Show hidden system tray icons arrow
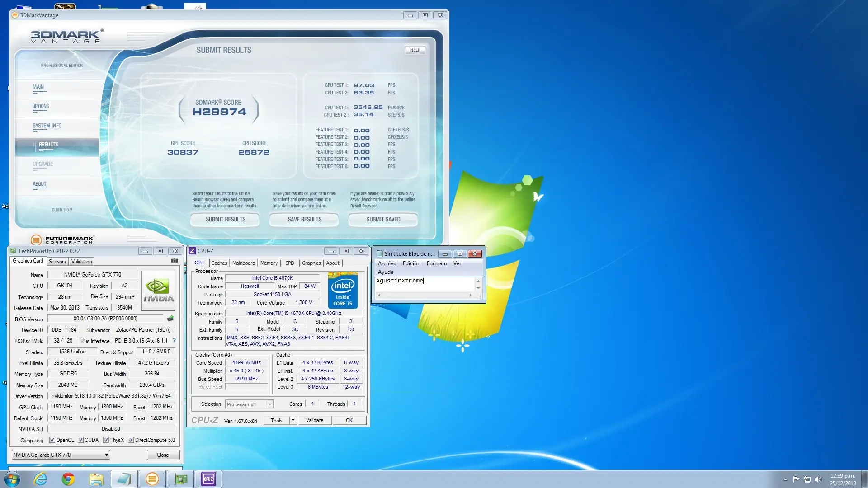Image resolution: width=868 pixels, height=488 pixels. pyautogui.click(x=785, y=479)
